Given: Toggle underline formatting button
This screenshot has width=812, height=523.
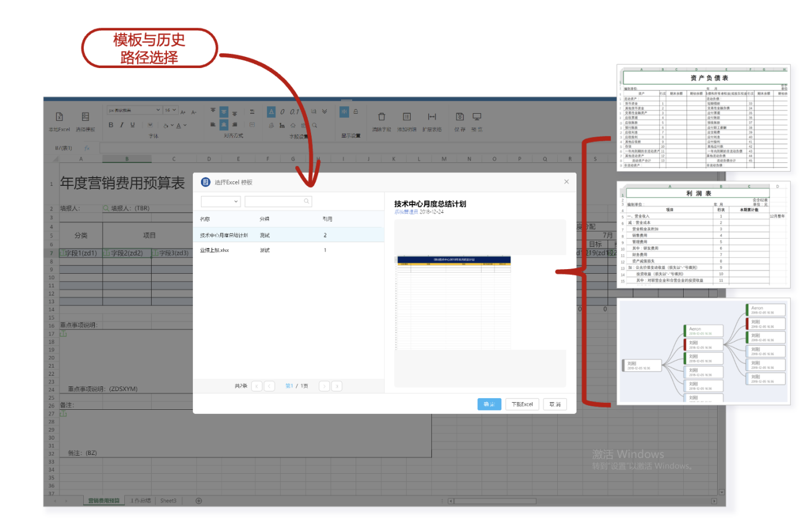Looking at the screenshot, I should [132, 125].
